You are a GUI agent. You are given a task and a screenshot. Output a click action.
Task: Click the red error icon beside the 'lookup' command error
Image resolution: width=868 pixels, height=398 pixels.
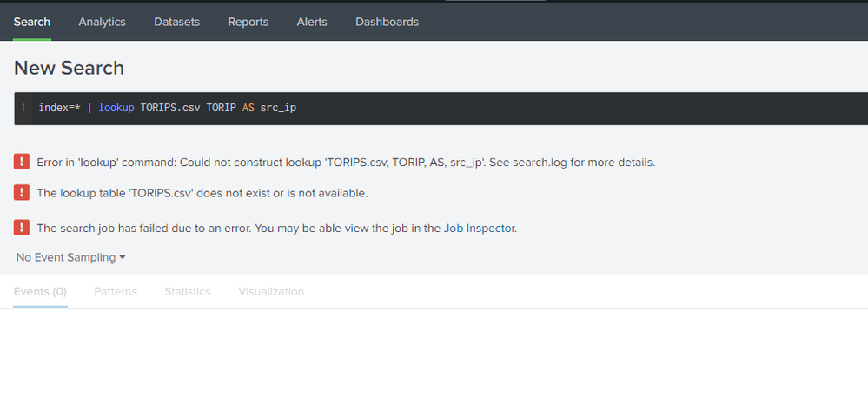click(x=22, y=162)
